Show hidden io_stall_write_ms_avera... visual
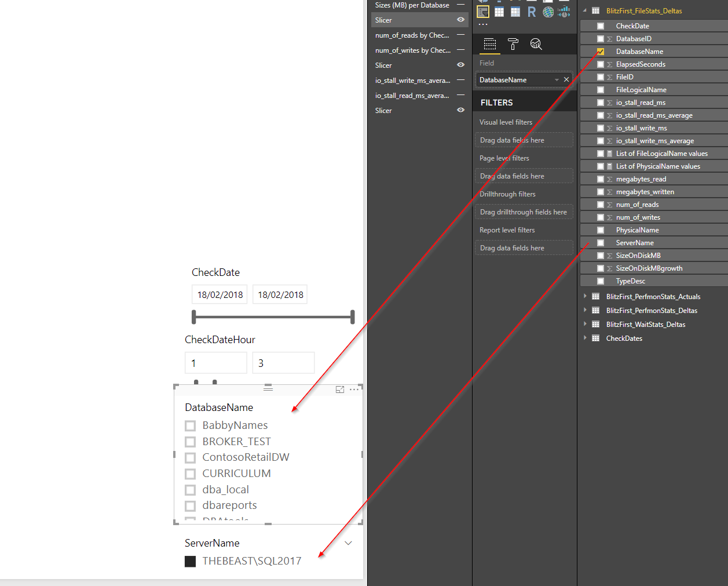 pos(460,80)
